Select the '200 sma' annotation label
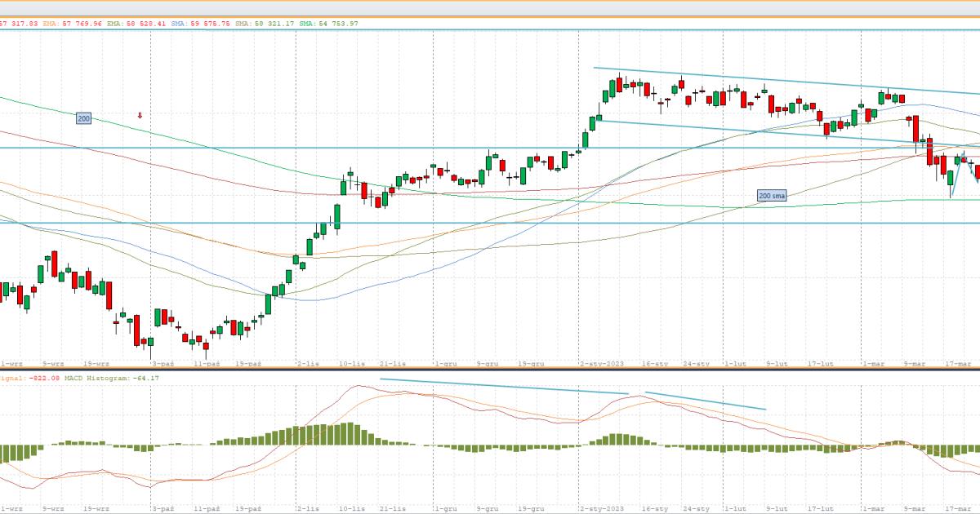Viewport: 980px width, 514px height. tap(771, 196)
